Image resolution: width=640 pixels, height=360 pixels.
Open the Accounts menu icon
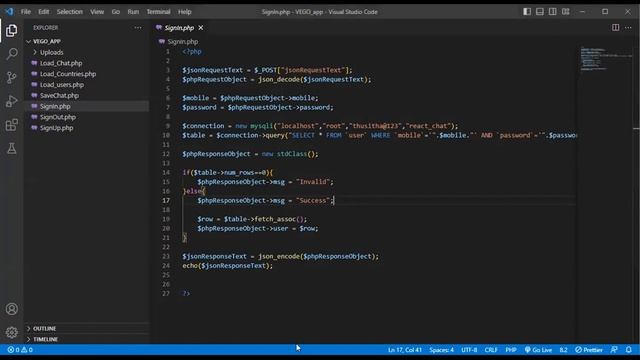tap(11, 309)
